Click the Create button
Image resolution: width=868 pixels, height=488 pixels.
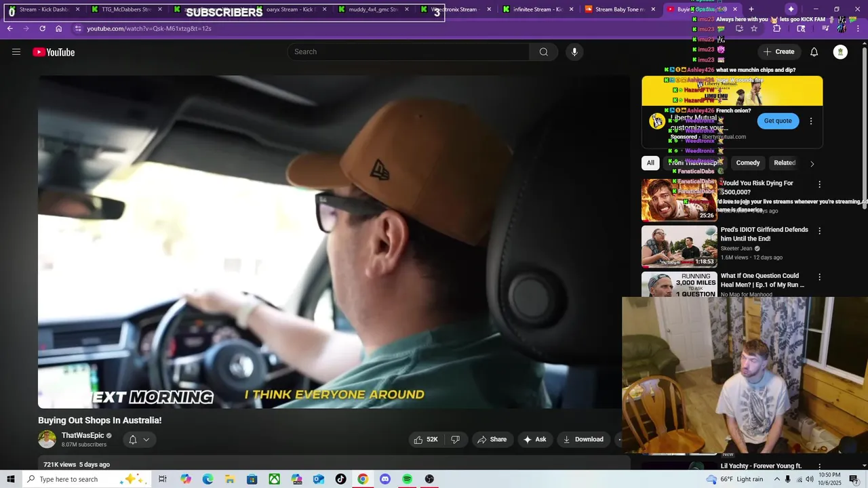[778, 52]
